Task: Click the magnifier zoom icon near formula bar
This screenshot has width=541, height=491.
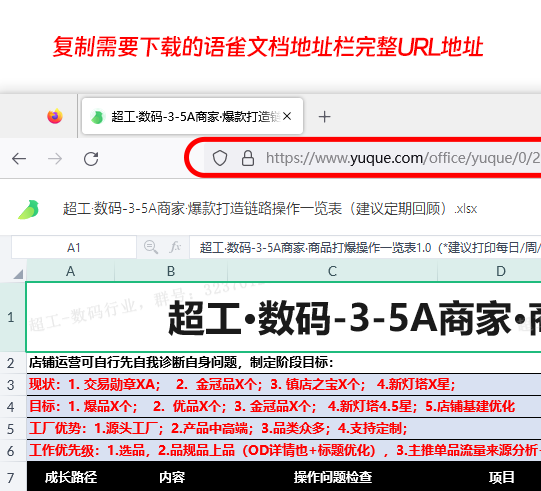Action: 151,247
